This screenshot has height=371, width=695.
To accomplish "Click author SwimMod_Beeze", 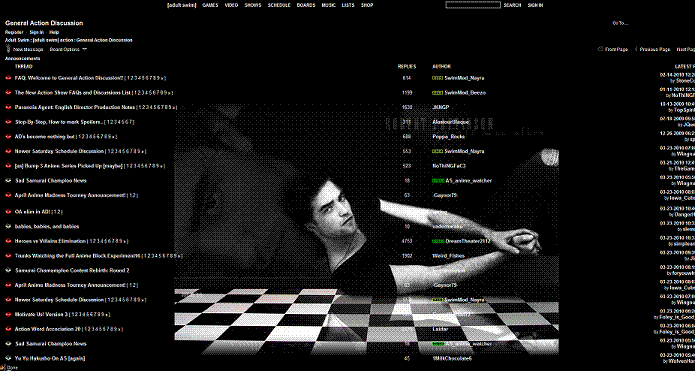I will (465, 93).
